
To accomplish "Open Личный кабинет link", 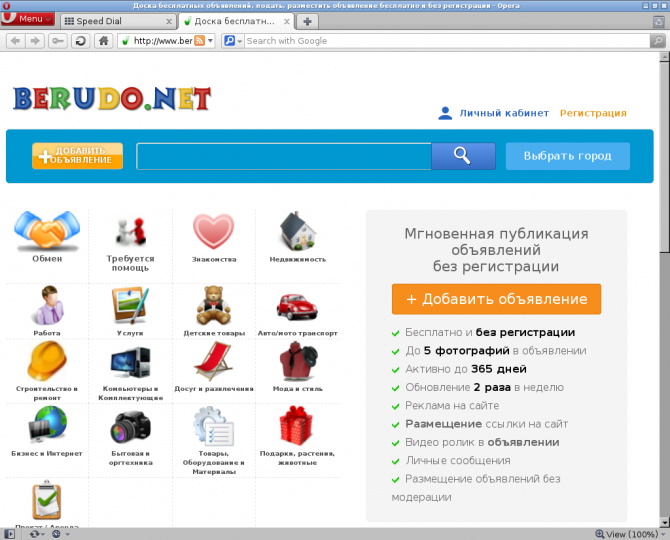I will [x=504, y=113].
